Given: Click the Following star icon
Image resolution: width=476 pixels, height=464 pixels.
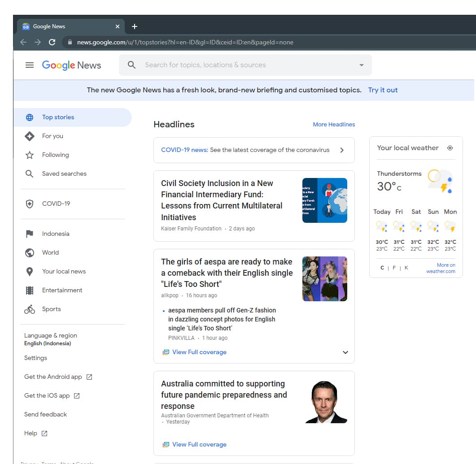Looking at the screenshot, I should (30, 155).
